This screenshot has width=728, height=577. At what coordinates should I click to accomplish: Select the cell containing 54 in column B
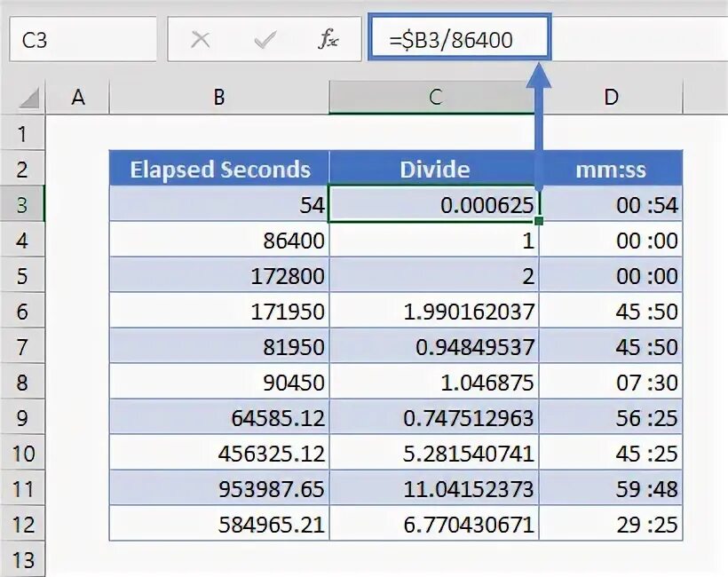[x=219, y=204]
